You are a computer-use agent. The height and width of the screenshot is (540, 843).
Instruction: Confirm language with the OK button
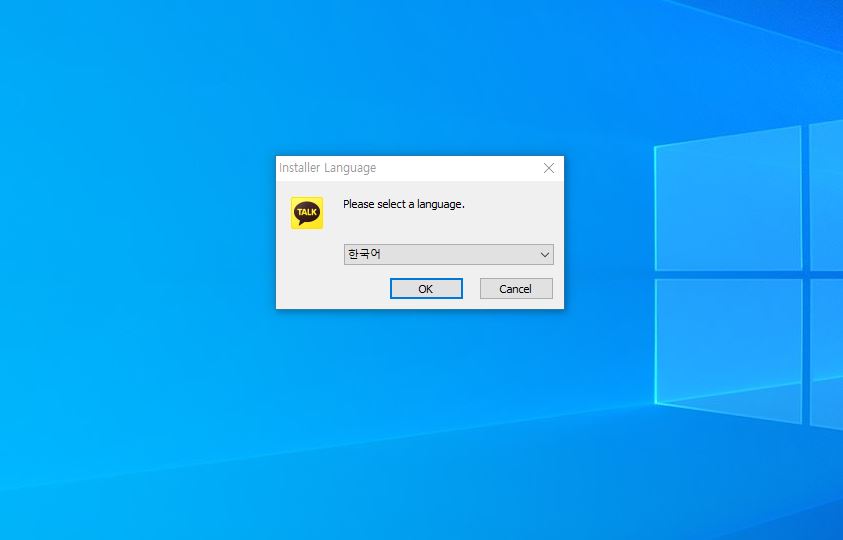click(x=426, y=289)
